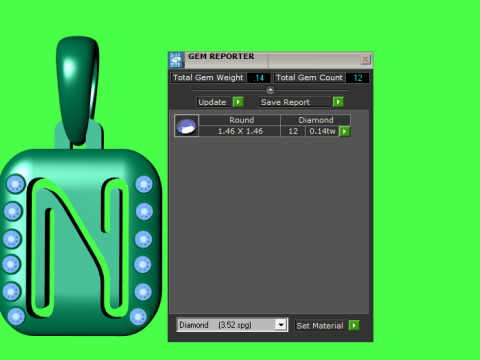Image resolution: width=480 pixels, height=360 pixels.
Task: Click the Total Gem Weight value .14
Action: click(259, 78)
